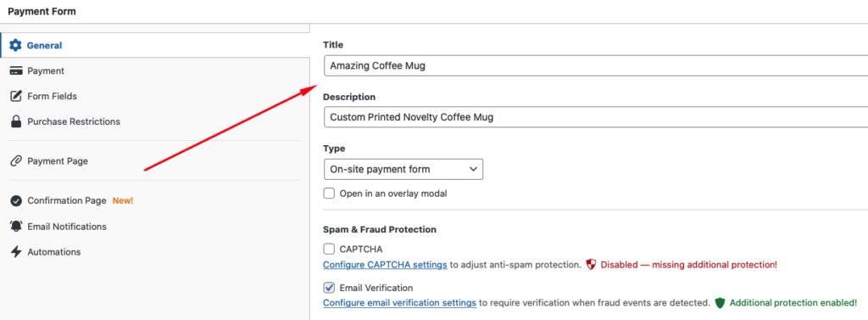Screen dimensions: 868x320
Task: Enable the CAPTCHA checkbox
Action: (x=330, y=249)
